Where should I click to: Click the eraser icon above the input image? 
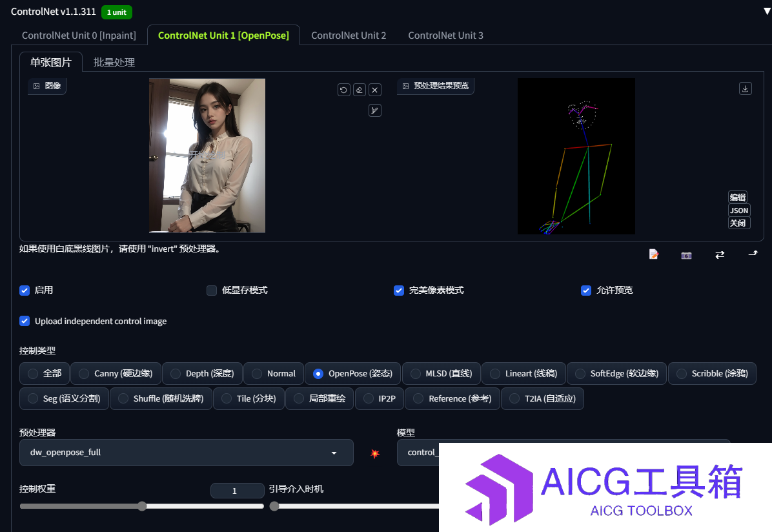tap(360, 90)
